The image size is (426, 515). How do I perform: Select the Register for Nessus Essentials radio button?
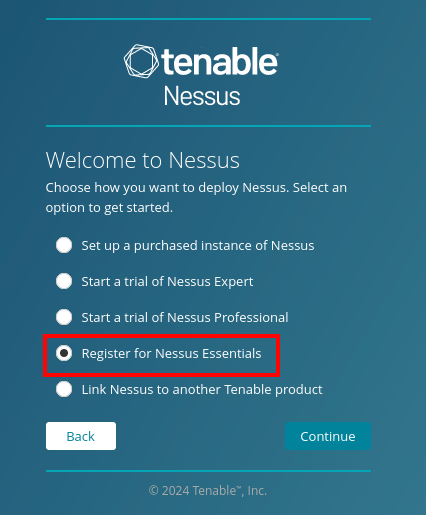pos(64,353)
